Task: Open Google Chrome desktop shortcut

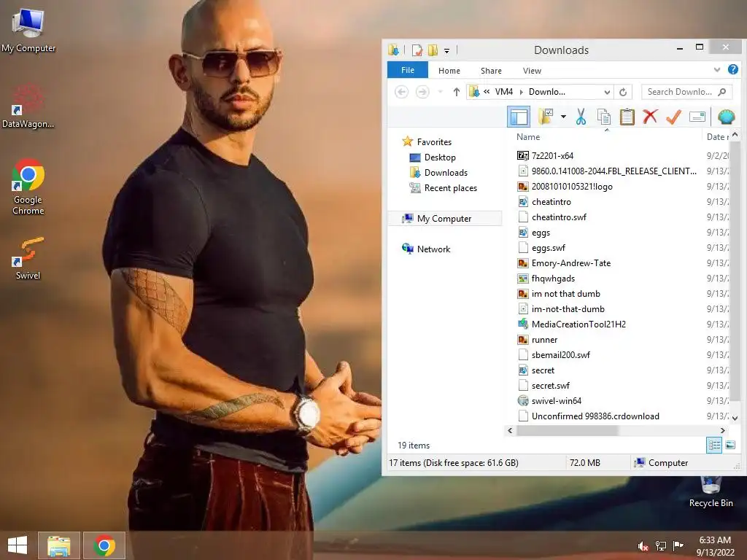Action: click(x=28, y=187)
